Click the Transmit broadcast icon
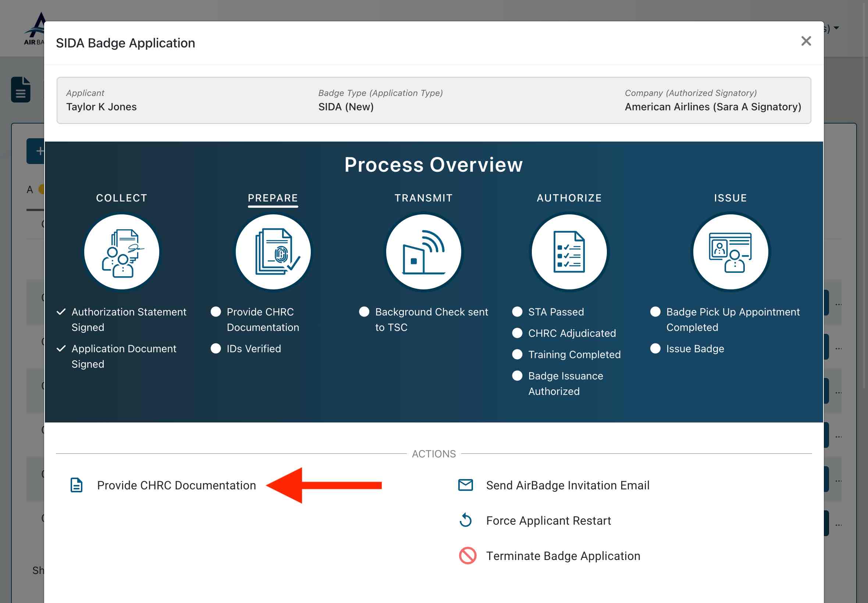868x603 pixels. pyautogui.click(x=423, y=251)
